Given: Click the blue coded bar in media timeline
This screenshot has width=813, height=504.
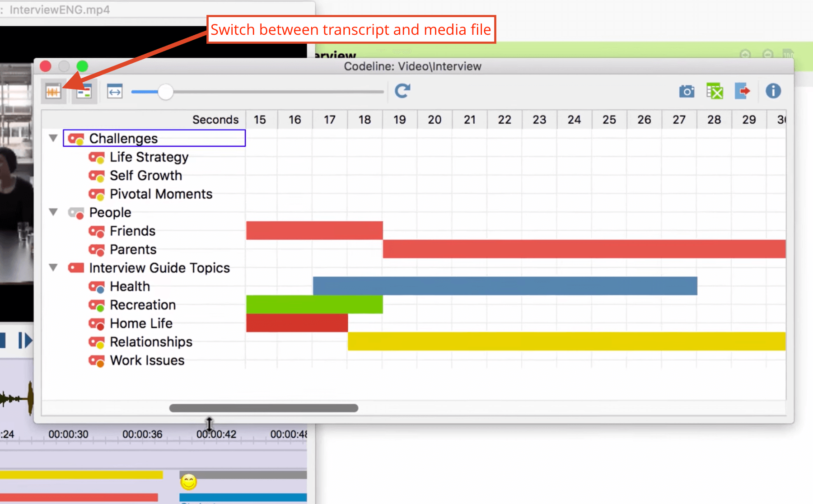Looking at the screenshot, I should pyautogui.click(x=243, y=498).
